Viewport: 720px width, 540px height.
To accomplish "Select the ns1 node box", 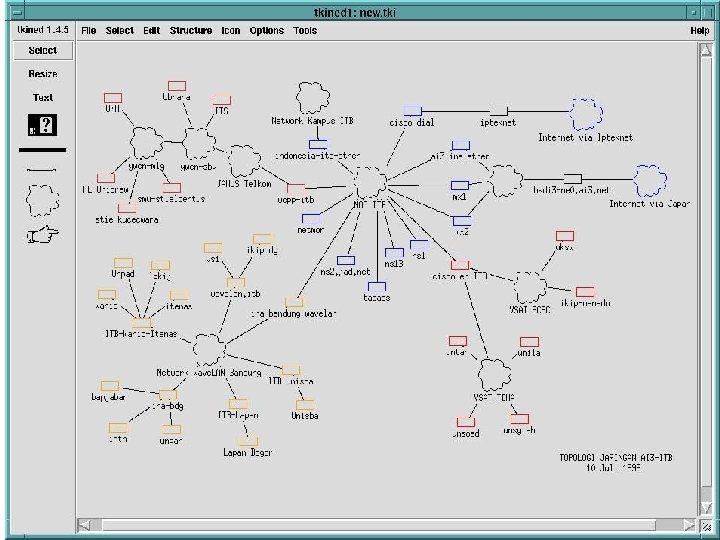I will (419, 245).
